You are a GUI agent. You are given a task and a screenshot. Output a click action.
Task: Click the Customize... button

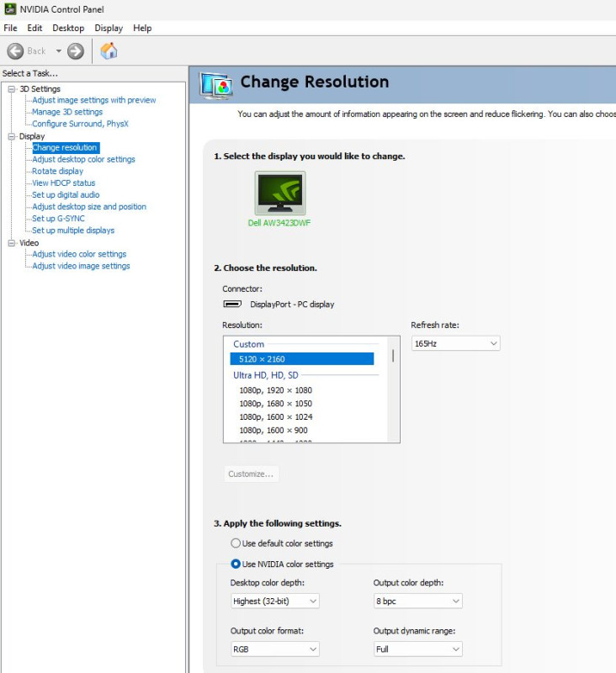point(251,474)
